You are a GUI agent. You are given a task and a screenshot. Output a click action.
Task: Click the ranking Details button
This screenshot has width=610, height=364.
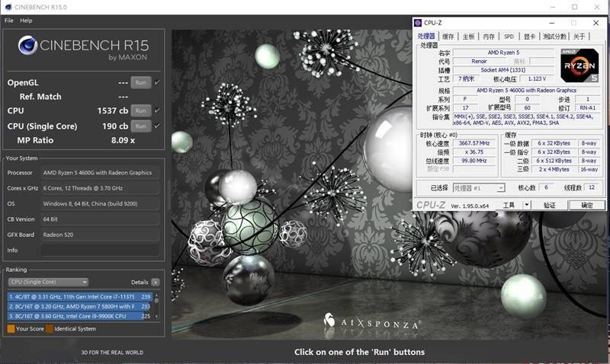(x=156, y=283)
